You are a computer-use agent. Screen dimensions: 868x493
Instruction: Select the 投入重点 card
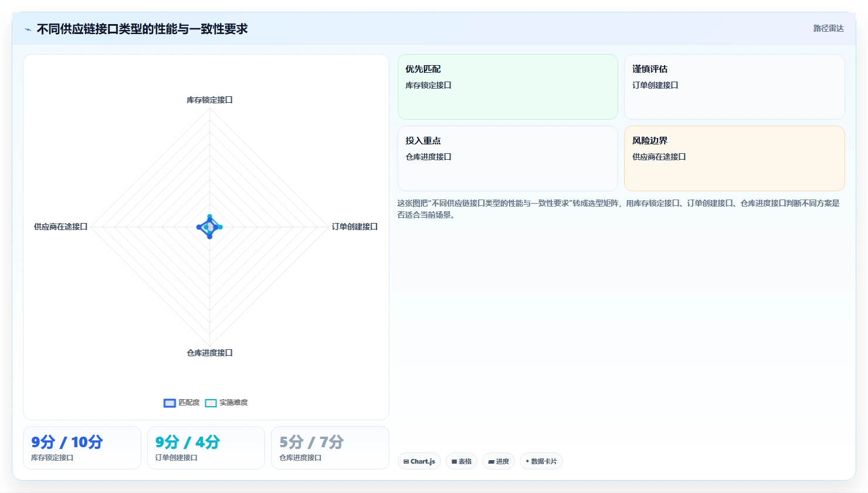coord(508,158)
